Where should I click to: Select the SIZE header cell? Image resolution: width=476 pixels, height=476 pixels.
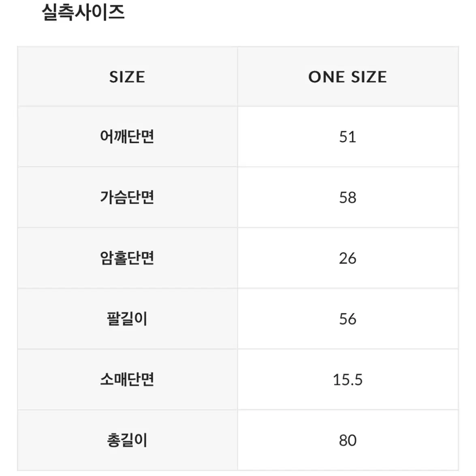pyautogui.click(x=127, y=77)
